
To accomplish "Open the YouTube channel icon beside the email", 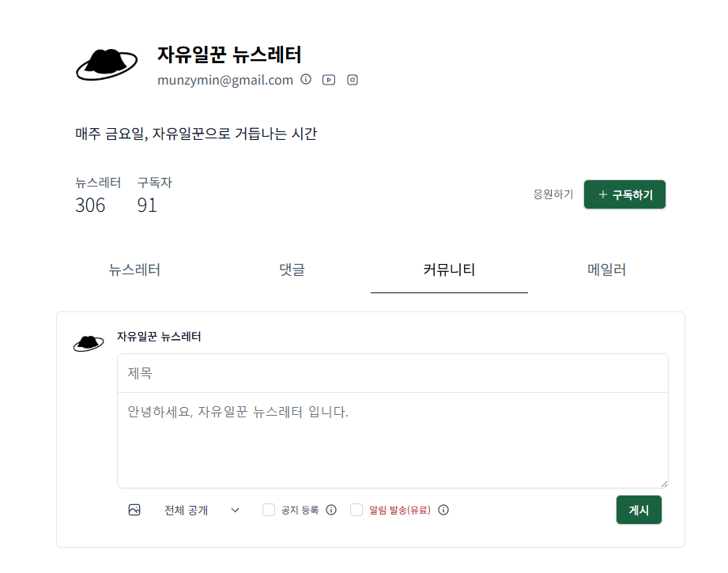I will point(328,79).
